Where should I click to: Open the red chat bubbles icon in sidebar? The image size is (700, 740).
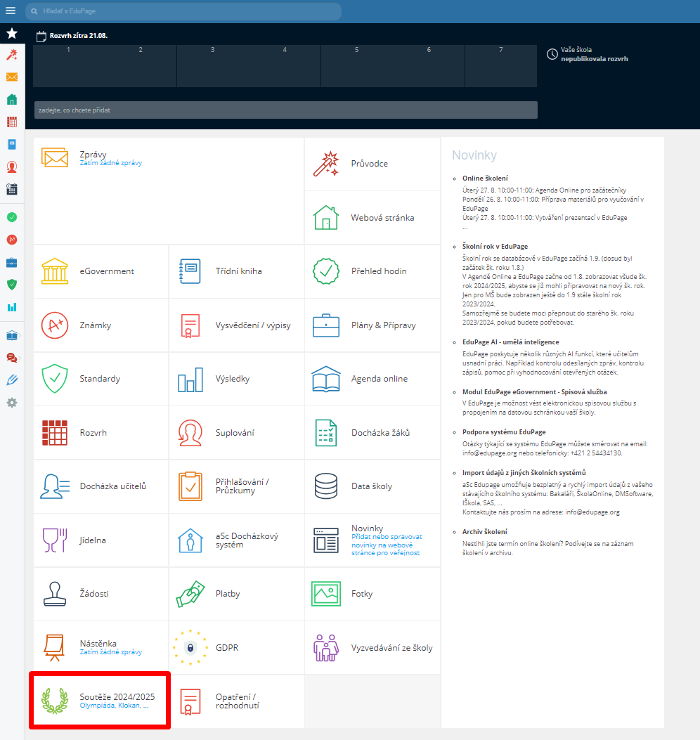12,358
